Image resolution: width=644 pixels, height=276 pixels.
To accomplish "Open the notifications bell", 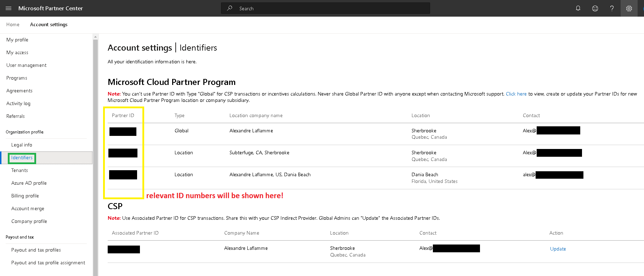I will pyautogui.click(x=578, y=8).
